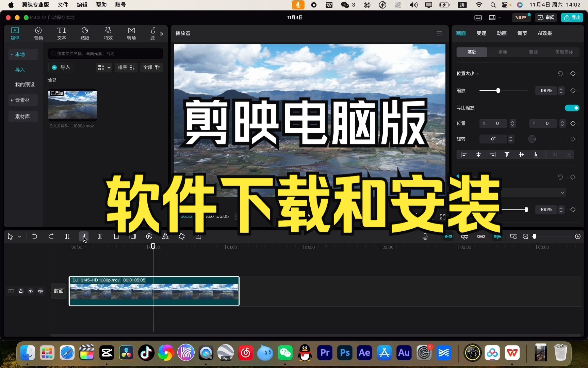The height and width of the screenshot is (368, 588).
Task: Collapse the 位置大小 section
Action: [x=478, y=74]
